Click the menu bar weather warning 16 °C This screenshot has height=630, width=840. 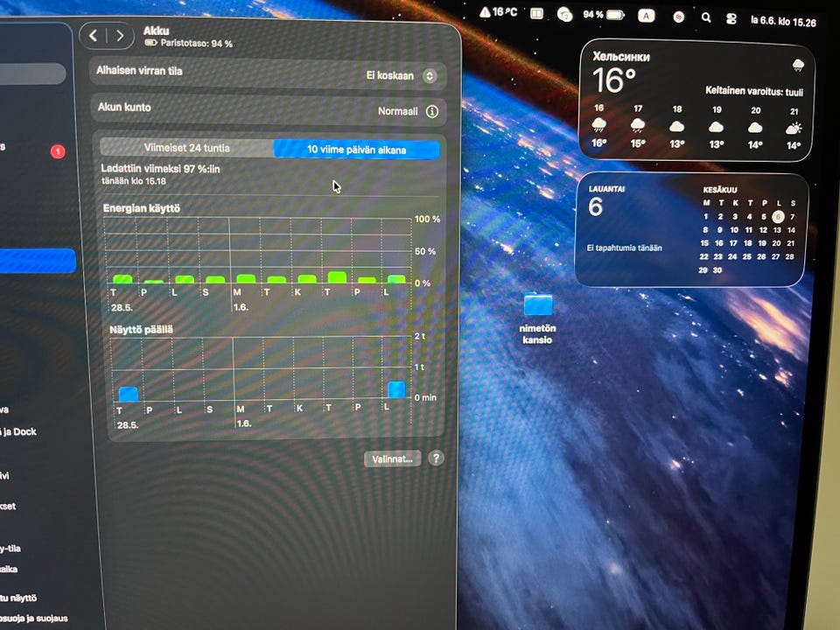(498, 11)
